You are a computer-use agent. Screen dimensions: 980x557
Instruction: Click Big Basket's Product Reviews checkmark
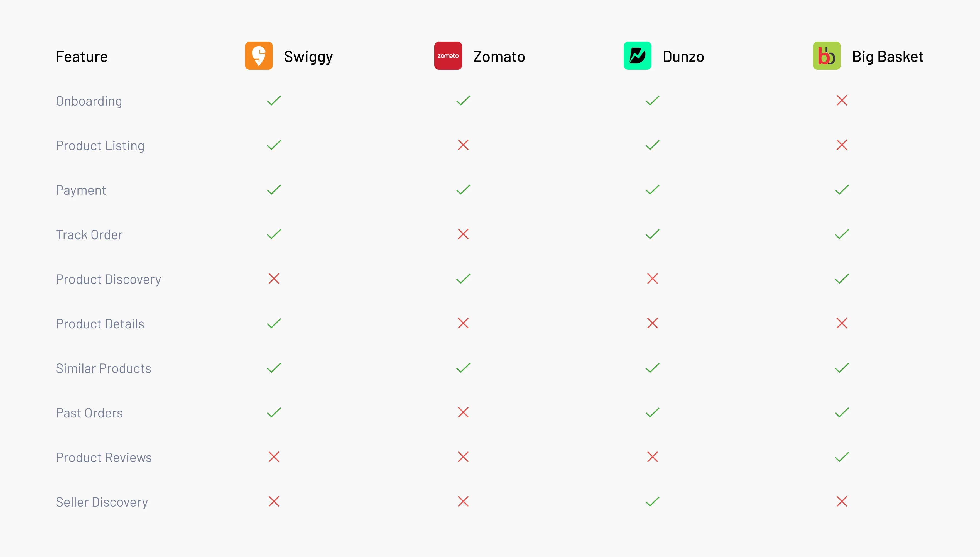pyautogui.click(x=842, y=457)
